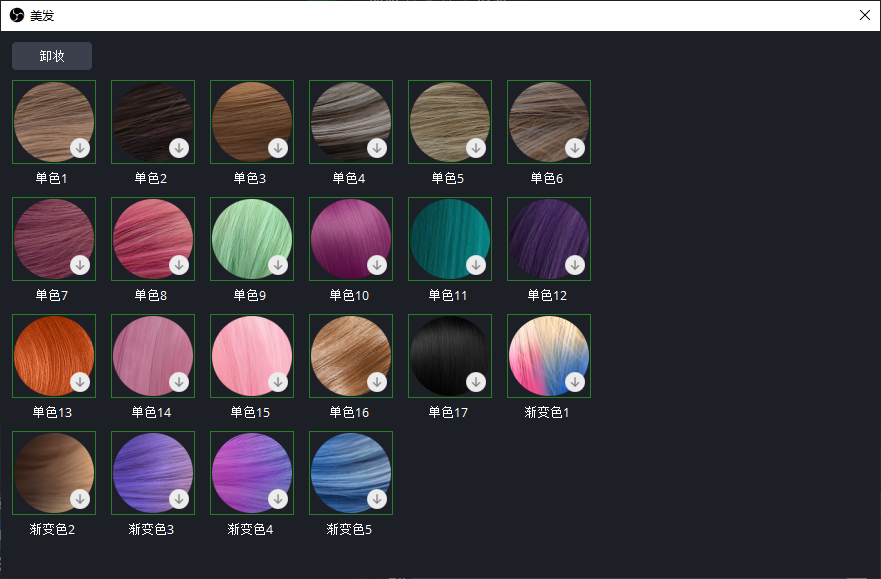This screenshot has width=881, height=579.
Task: Click the download icon on 单色7
Action: coord(78,264)
